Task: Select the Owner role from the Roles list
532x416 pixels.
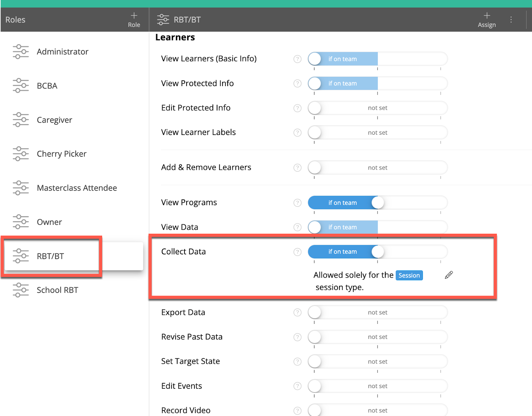Action: coord(49,222)
